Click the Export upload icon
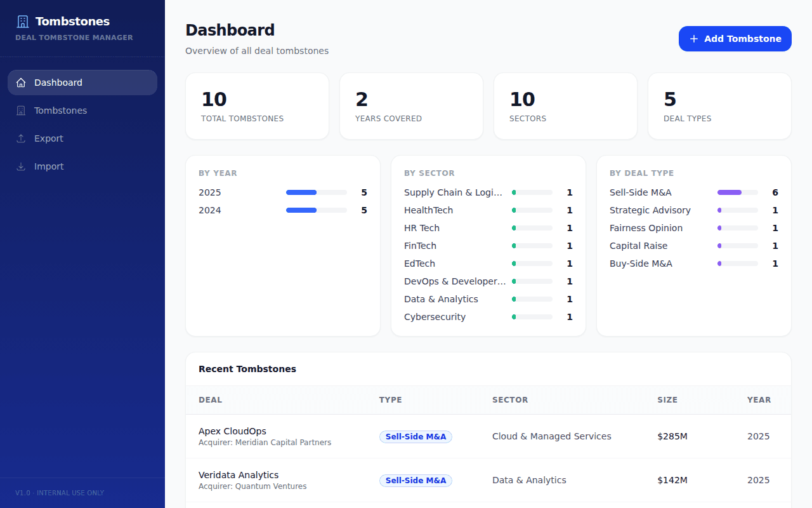Viewport: 812px width, 508px height. coord(21,138)
